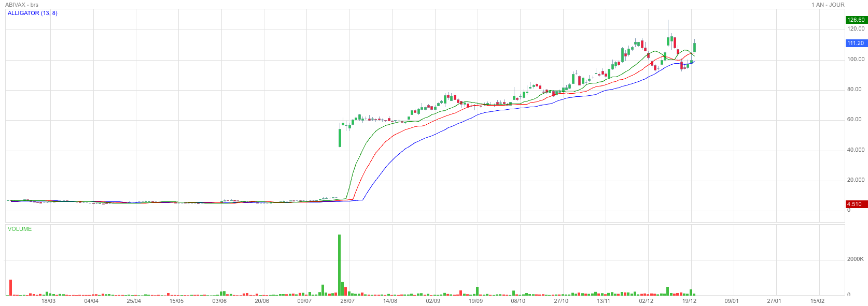Click the 2000K volume axis label
This screenshot has height=306, width=868.
[856, 259]
